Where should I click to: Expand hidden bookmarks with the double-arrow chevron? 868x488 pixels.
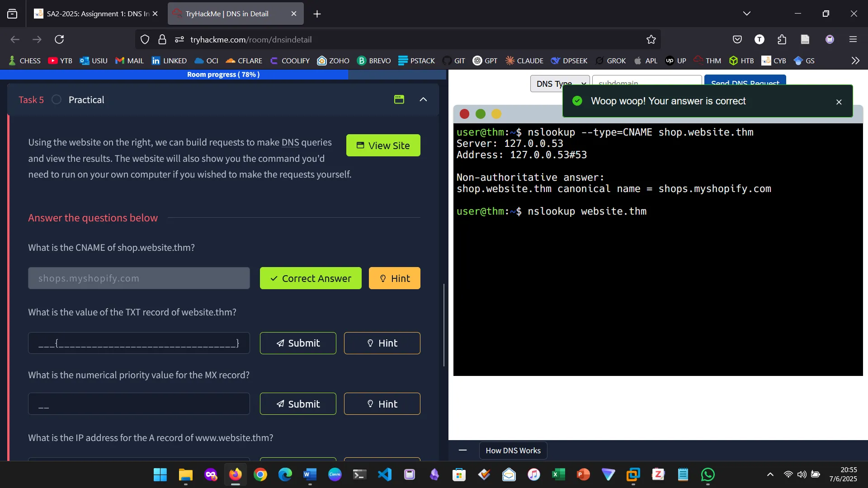pos(855,60)
